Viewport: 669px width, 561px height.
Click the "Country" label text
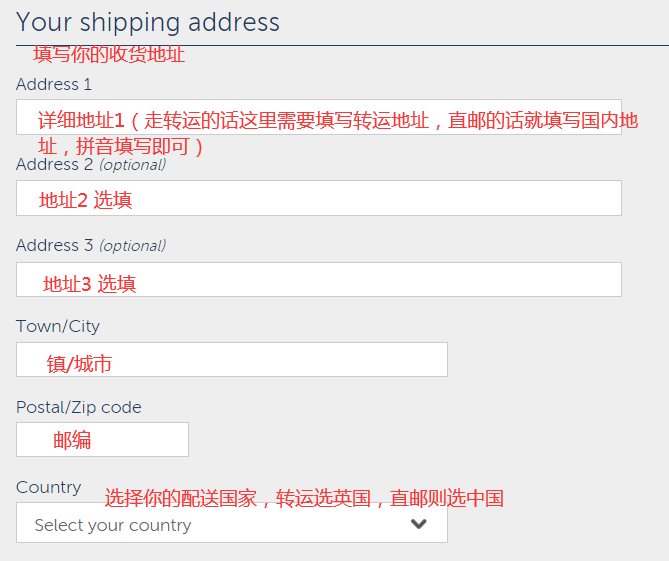[x=49, y=487]
